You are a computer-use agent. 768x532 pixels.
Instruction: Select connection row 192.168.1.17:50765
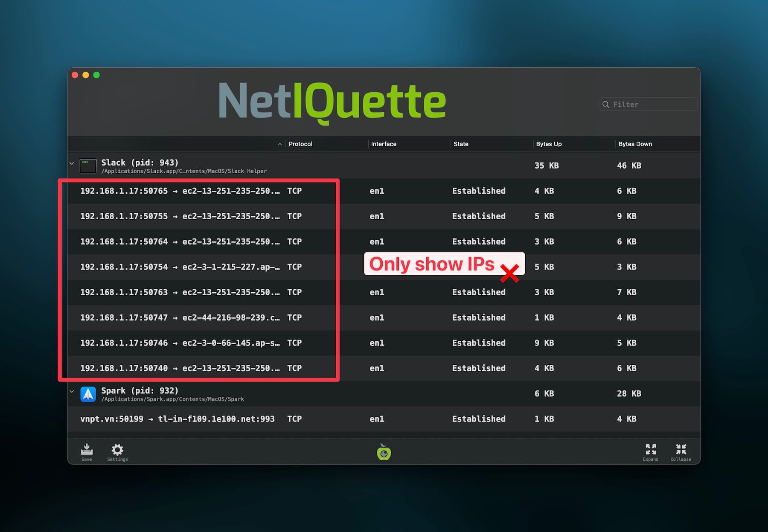coord(384,191)
